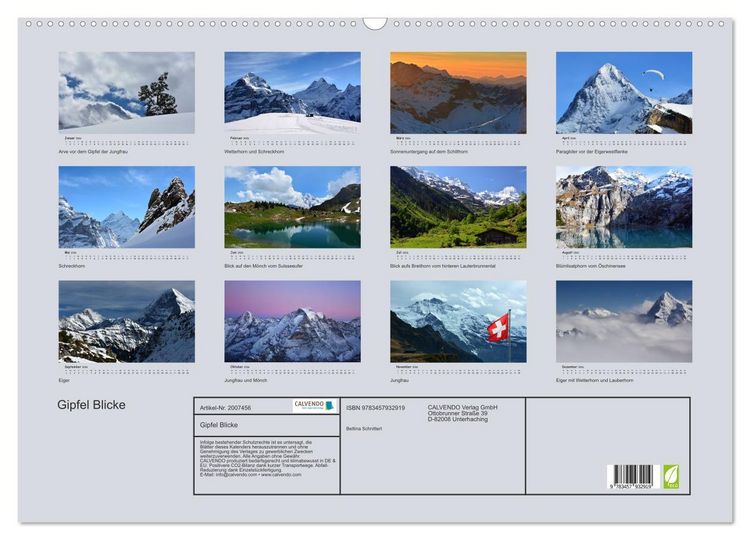Open the green Lauterbrunnental valley photo
The height and width of the screenshot is (540, 750).
[458, 207]
